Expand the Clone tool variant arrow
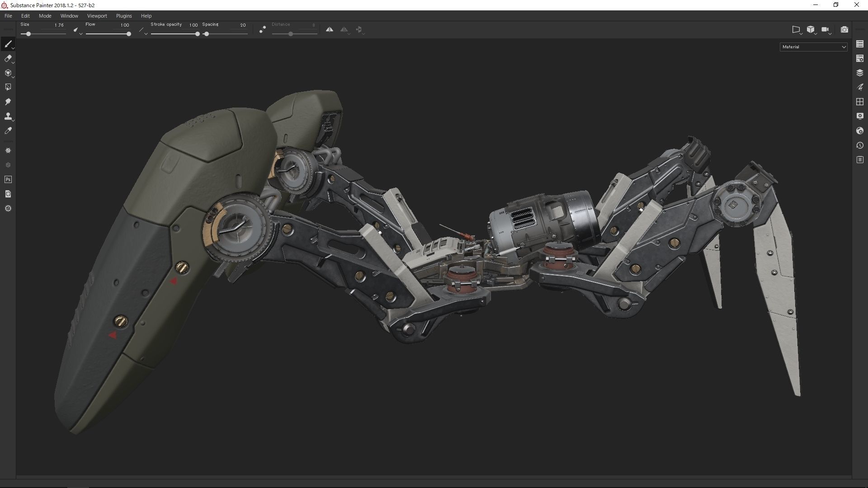Image resolution: width=868 pixels, height=488 pixels. click(x=14, y=120)
